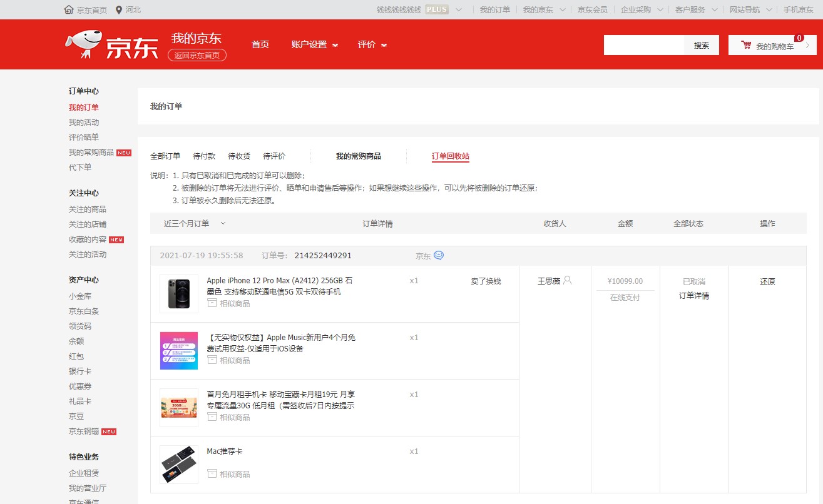Viewport: 823px width, 504px height.
Task: Click 首页 in the red navigation bar
Action: tap(260, 44)
